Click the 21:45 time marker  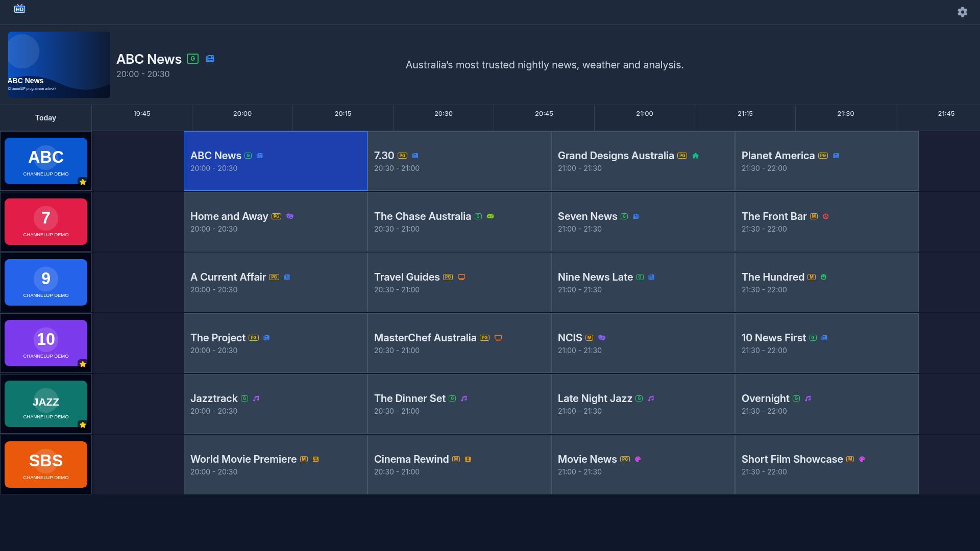coord(946,114)
